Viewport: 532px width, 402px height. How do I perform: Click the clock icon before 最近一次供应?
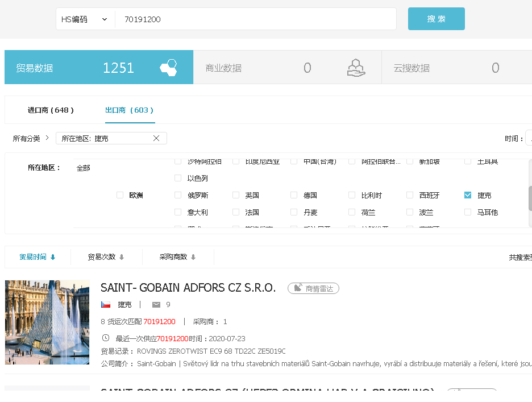pyautogui.click(x=106, y=338)
